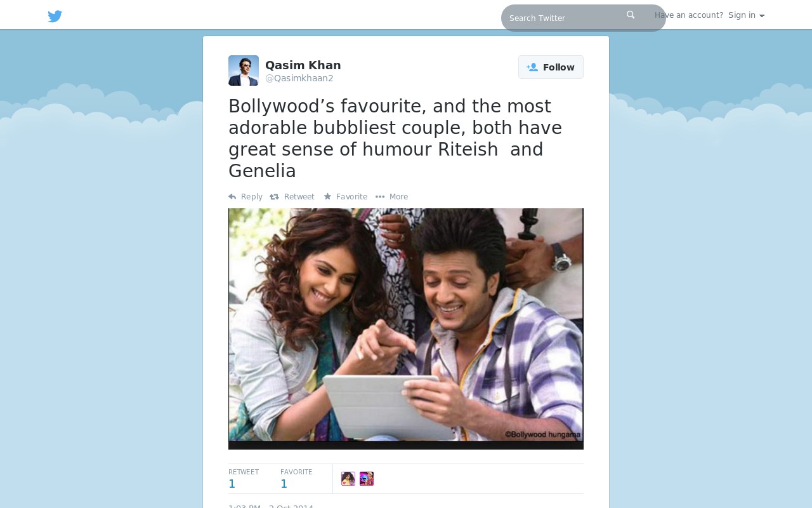Click the search magnifier icon
Viewport: 812px width, 508px height.
click(x=631, y=15)
